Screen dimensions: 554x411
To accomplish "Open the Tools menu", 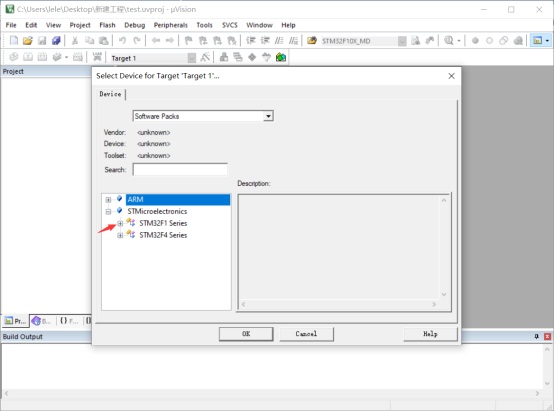I will coord(204,25).
